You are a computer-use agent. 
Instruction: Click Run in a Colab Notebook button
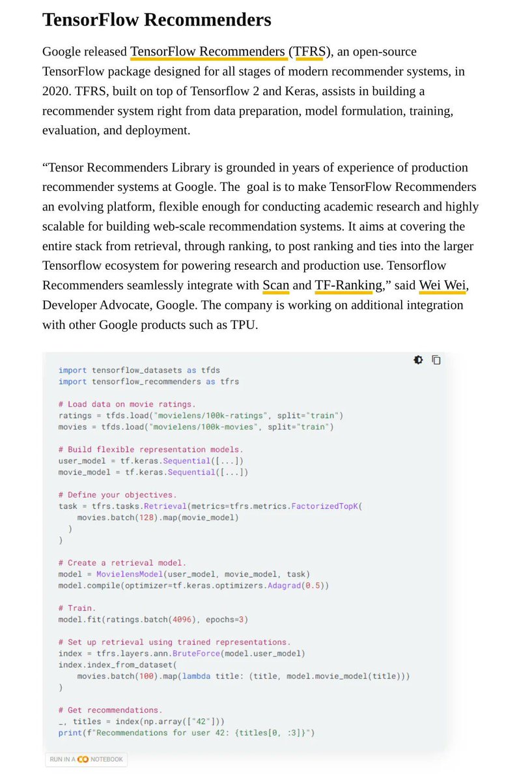[87, 759]
